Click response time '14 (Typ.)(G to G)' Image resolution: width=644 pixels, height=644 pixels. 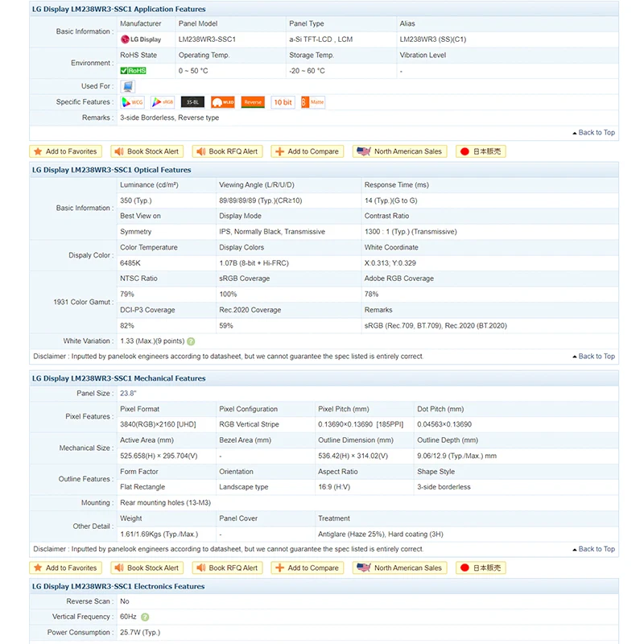390,200
